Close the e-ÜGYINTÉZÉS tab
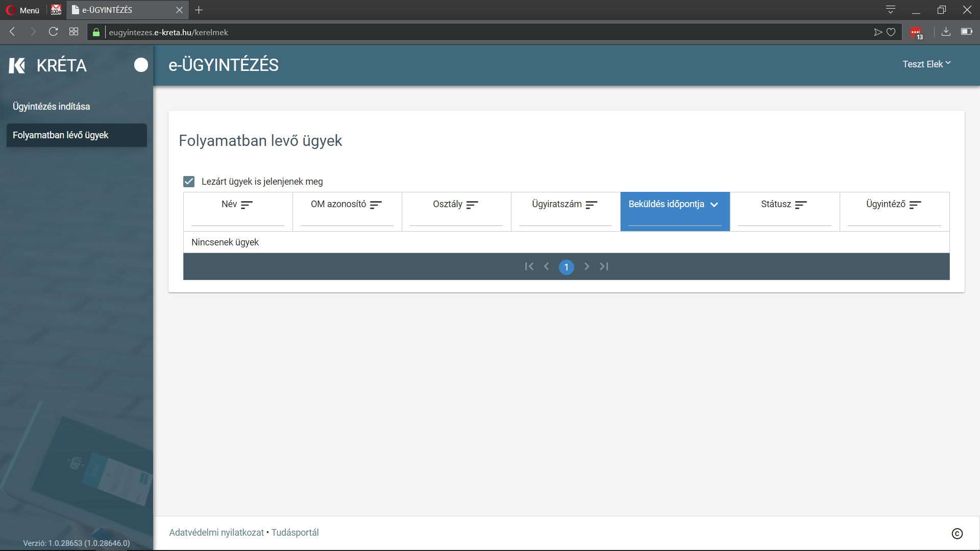980x551 pixels. point(179,10)
